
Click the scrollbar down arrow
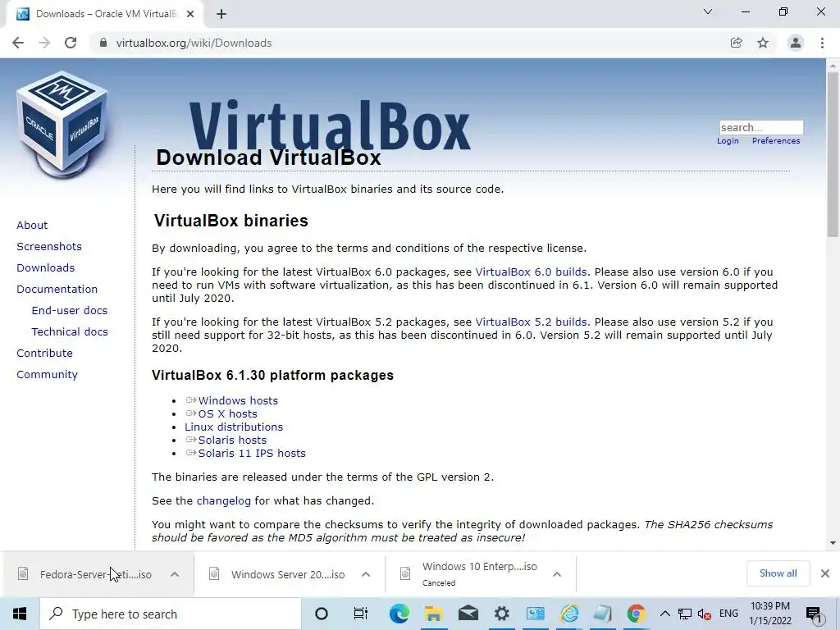click(x=833, y=543)
